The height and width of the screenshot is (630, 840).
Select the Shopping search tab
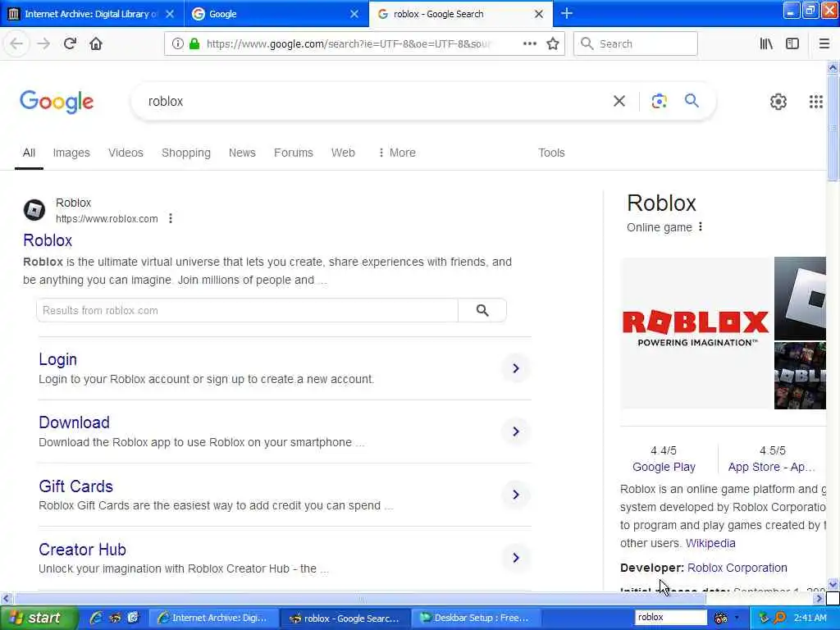186,153
